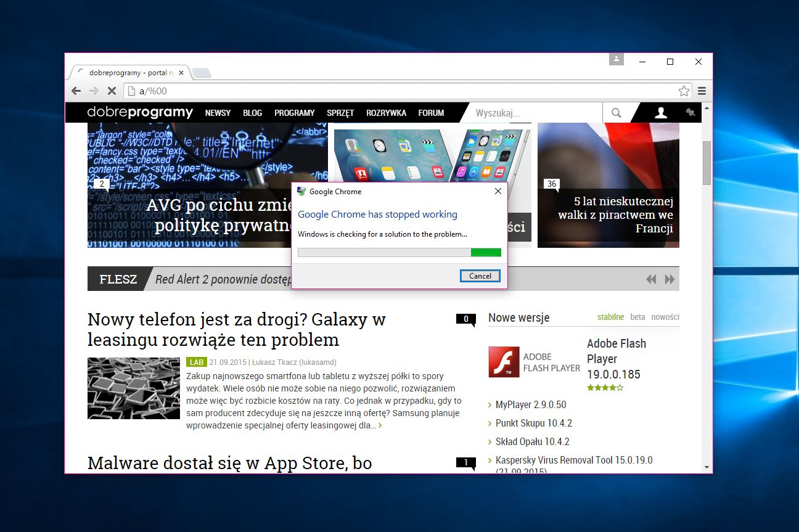Click the Chrome address bar
Image resolution: width=799 pixels, height=532 pixels.
click(x=407, y=91)
